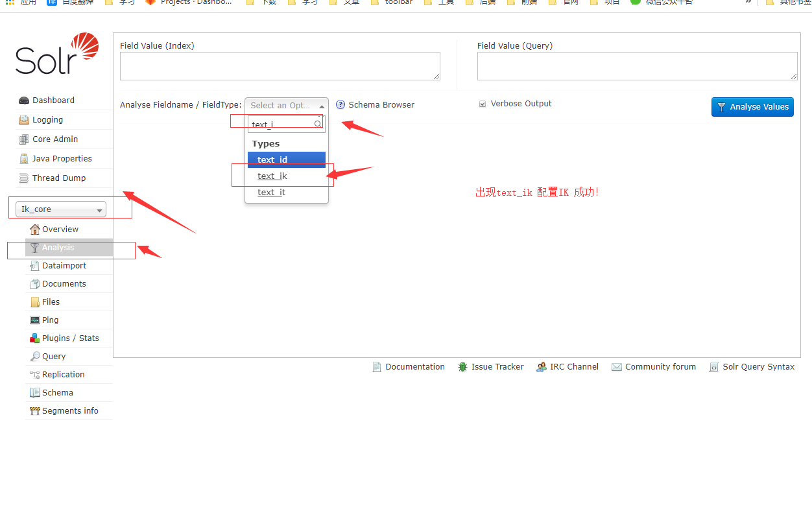Open Plugins / Stats via its blocks icon
This screenshot has width=812, height=507.
[x=35, y=338]
